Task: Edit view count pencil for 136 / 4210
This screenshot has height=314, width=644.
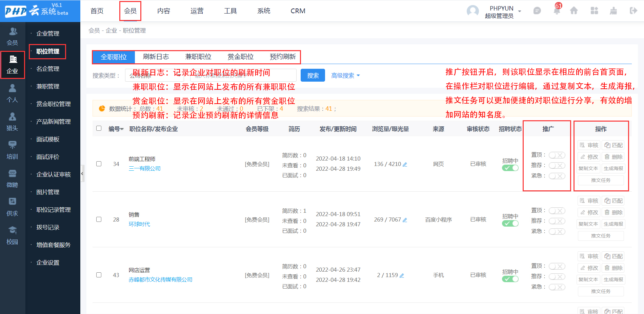Action: click(x=405, y=164)
